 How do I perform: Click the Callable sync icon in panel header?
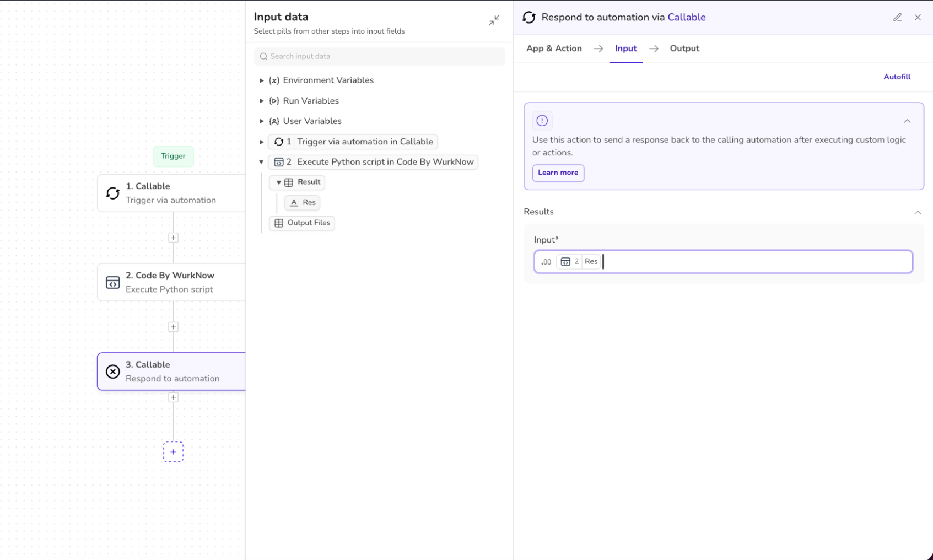point(529,18)
